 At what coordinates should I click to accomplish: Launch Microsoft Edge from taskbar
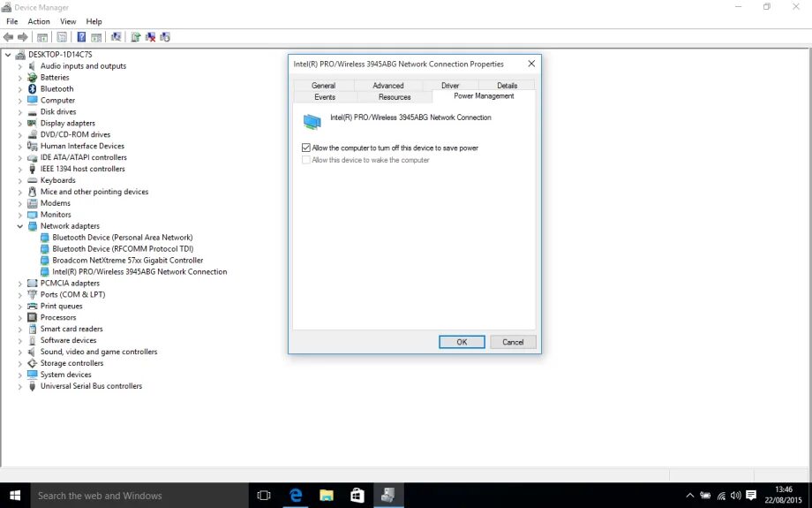coord(296,496)
